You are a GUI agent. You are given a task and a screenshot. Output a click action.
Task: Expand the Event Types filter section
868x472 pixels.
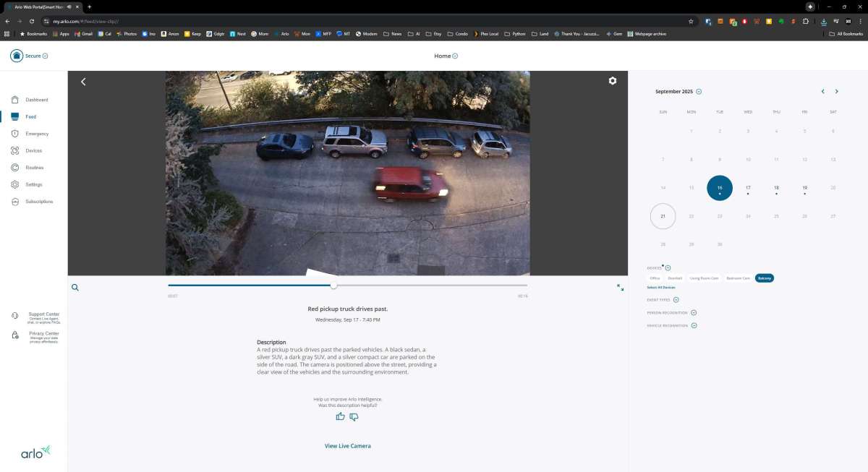(x=676, y=300)
